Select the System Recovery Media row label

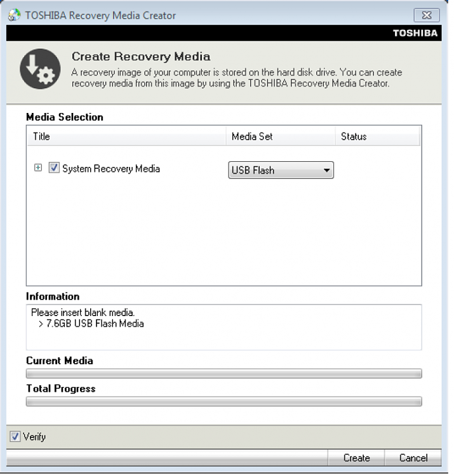point(111,168)
